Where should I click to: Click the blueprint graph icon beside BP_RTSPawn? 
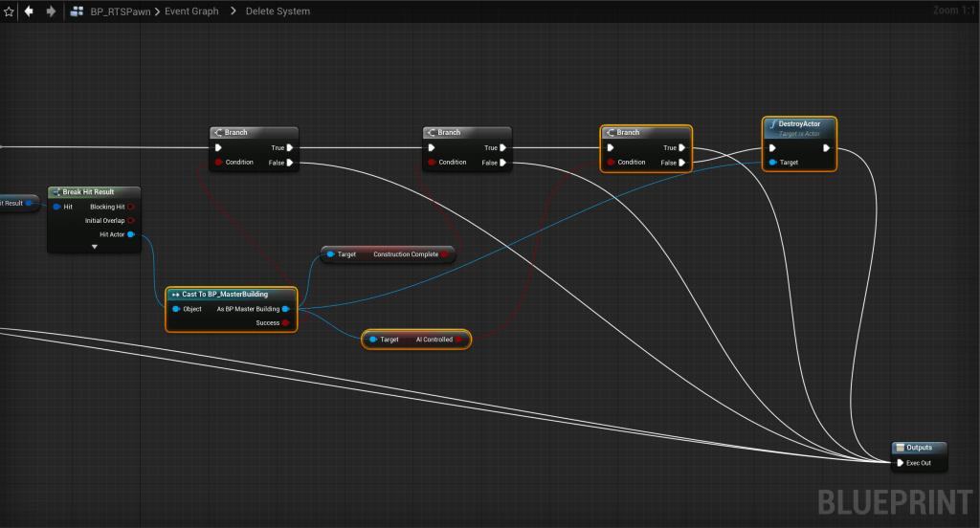[x=77, y=11]
